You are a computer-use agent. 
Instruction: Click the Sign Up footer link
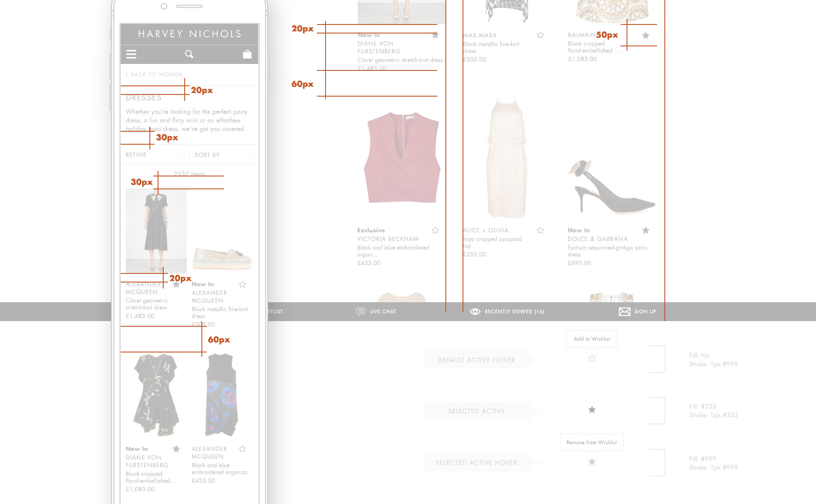[645, 312]
